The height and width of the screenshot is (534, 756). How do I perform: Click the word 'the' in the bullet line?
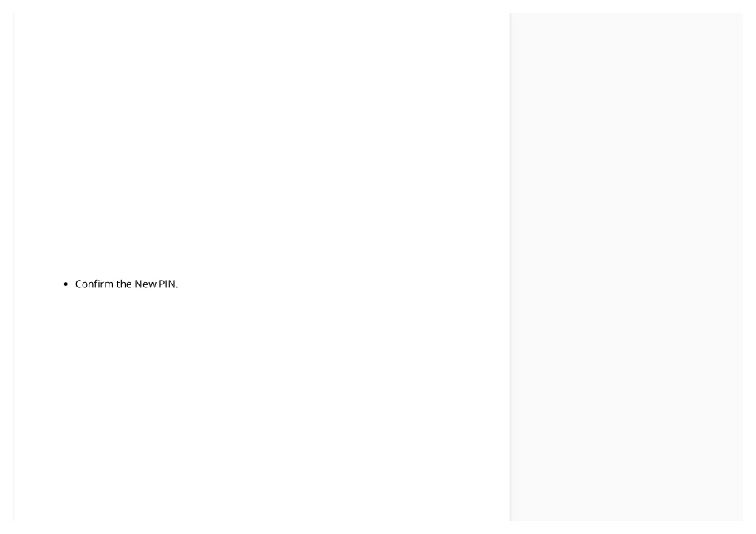coord(124,284)
